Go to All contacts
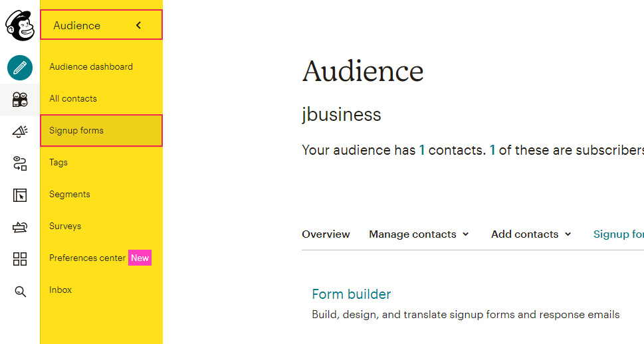This screenshot has width=644, height=344. 73,98
